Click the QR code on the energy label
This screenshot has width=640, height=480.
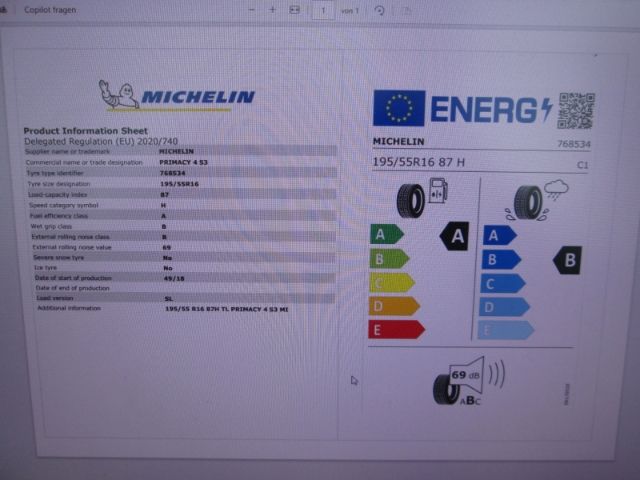[x=575, y=109]
